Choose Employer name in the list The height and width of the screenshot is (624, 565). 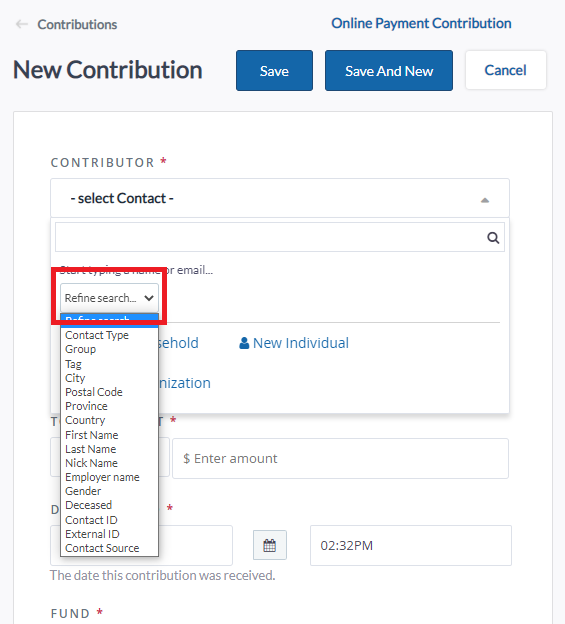click(x=102, y=477)
